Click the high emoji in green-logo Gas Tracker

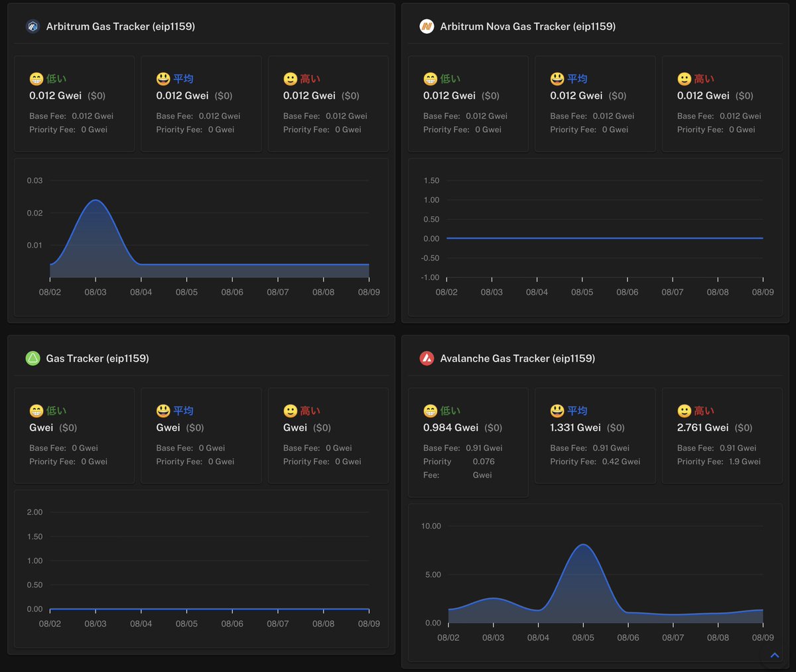point(291,411)
